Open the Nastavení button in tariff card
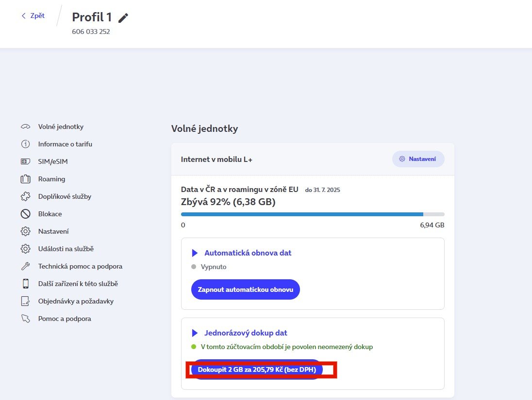 point(418,159)
